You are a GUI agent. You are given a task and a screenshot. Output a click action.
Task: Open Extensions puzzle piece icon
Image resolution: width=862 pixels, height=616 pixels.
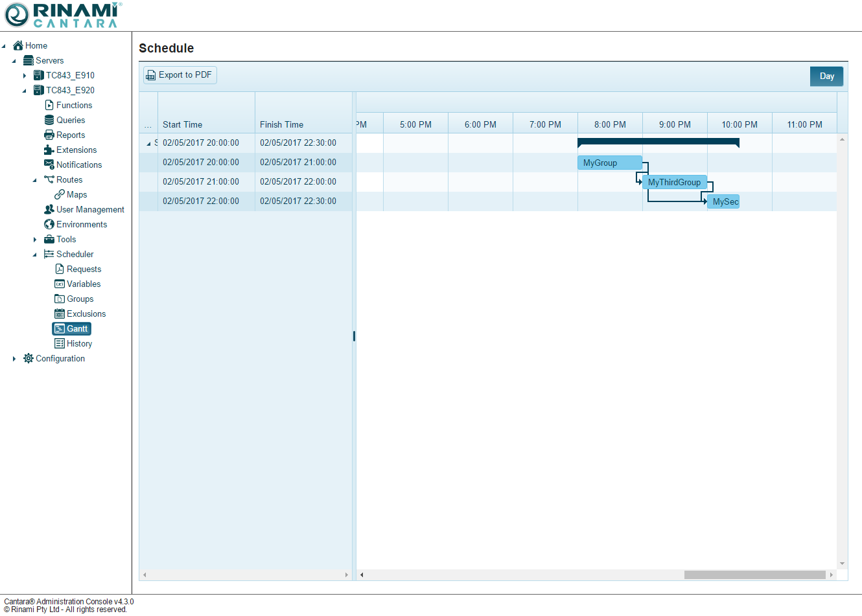coord(49,150)
